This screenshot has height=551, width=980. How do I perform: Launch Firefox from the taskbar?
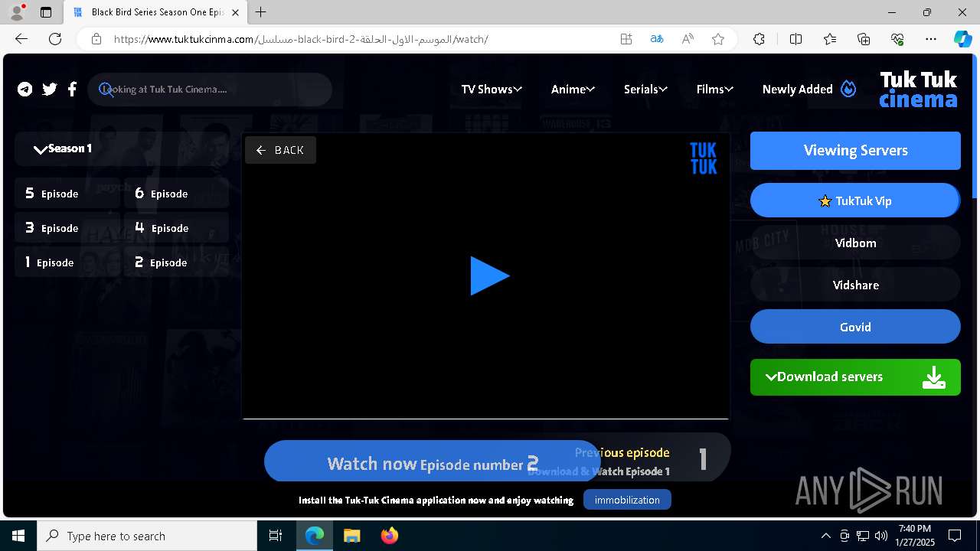point(389,536)
